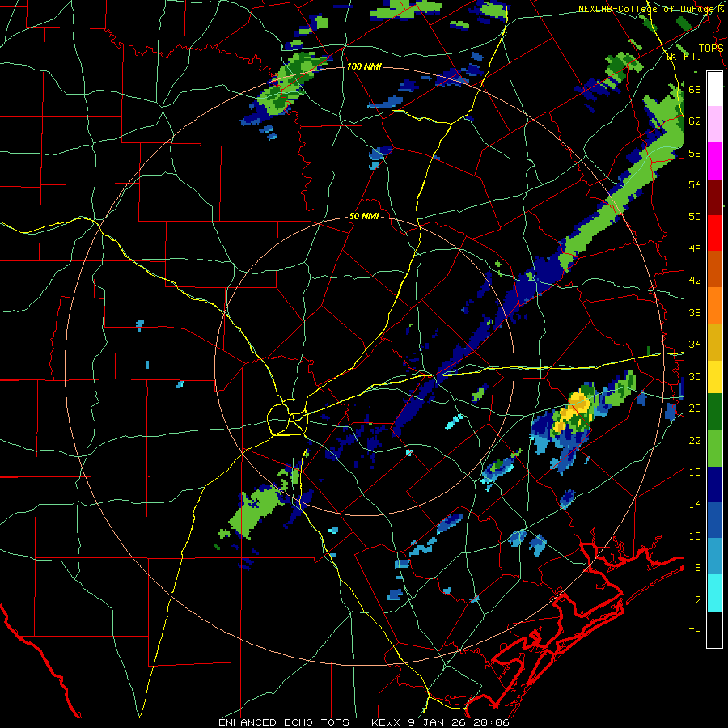Click the light pink legend swatch

coord(714,125)
